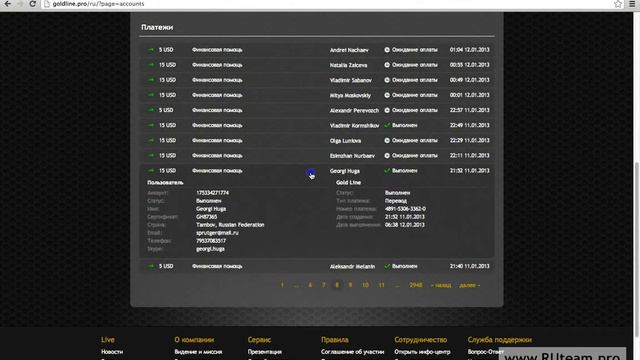Click the green checkmark for Georgi Huga
Viewport: 640px width, 360px height.
(387, 170)
